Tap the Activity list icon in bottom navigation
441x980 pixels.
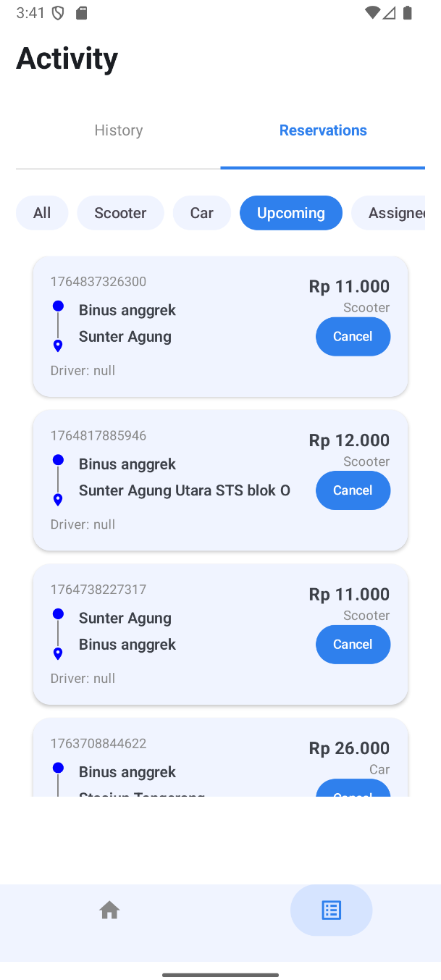tap(331, 910)
